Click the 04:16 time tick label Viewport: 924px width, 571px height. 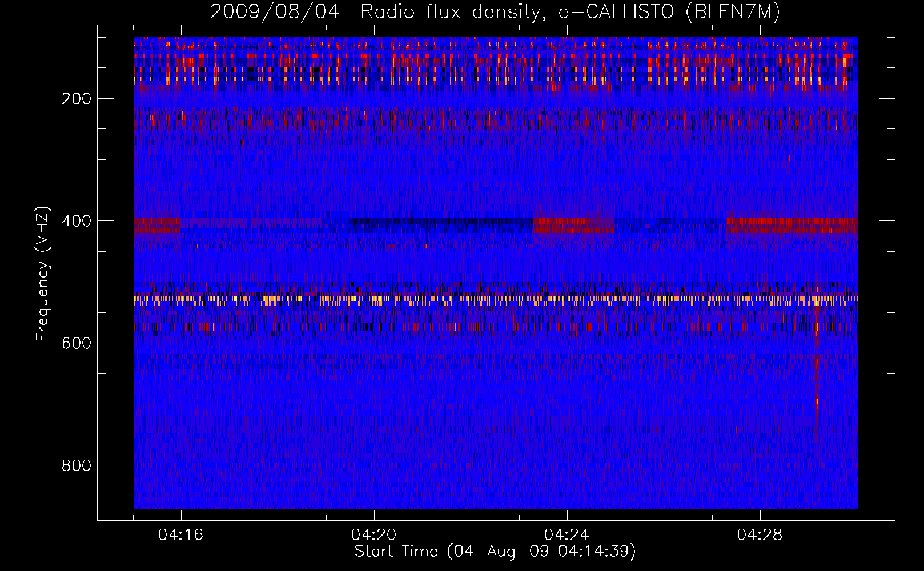click(x=181, y=535)
